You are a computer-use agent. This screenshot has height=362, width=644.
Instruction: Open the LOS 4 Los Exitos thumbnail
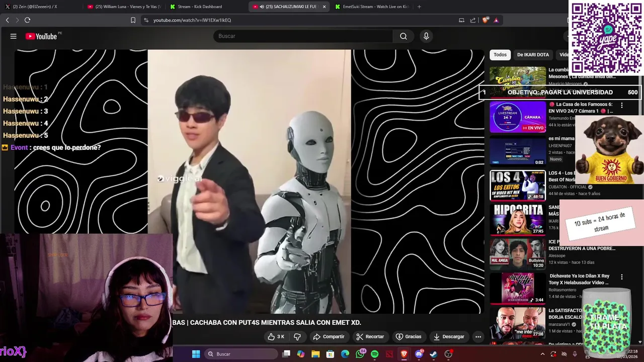[518, 186]
